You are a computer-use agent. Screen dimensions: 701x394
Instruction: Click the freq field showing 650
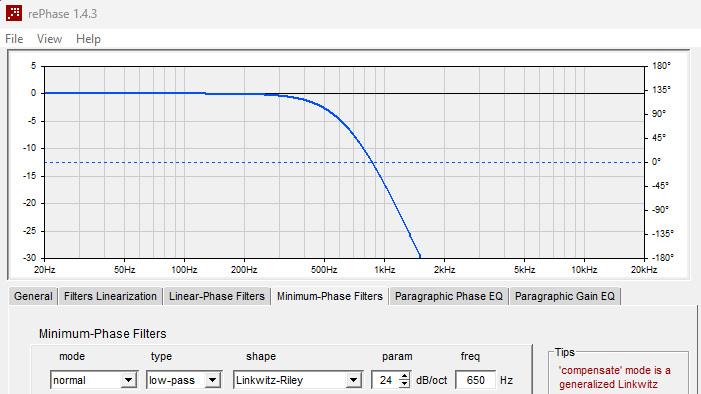(476, 380)
